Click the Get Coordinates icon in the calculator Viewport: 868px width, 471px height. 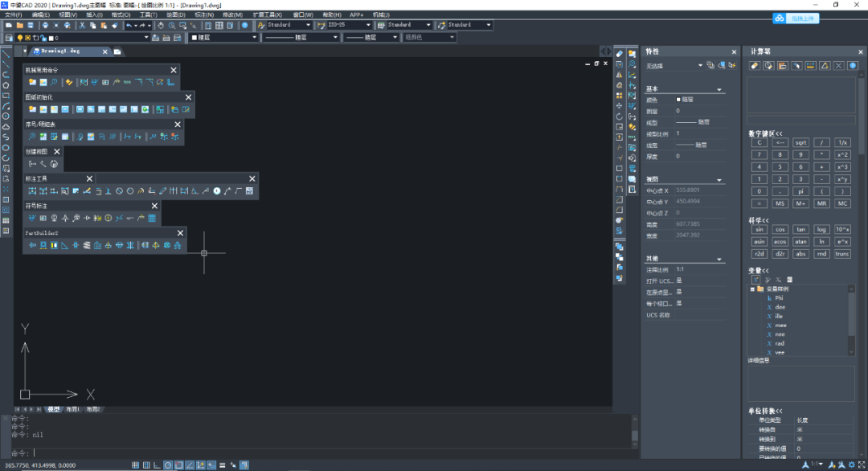pyautogui.click(x=796, y=66)
